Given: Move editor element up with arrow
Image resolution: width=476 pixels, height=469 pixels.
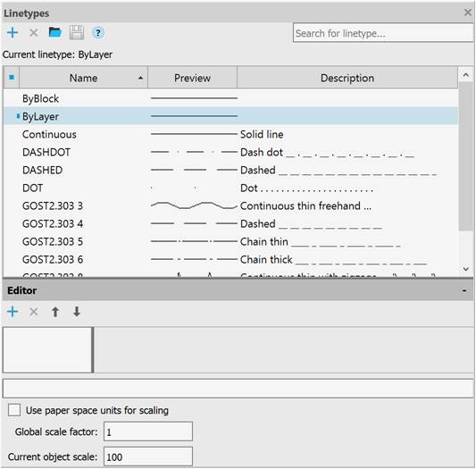Looking at the screenshot, I should pos(55,312).
